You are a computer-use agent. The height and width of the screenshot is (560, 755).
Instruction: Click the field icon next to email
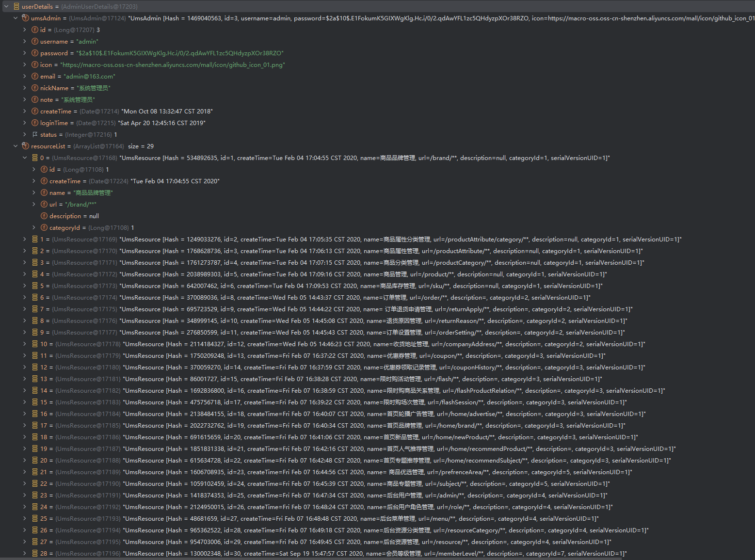pyautogui.click(x=35, y=76)
